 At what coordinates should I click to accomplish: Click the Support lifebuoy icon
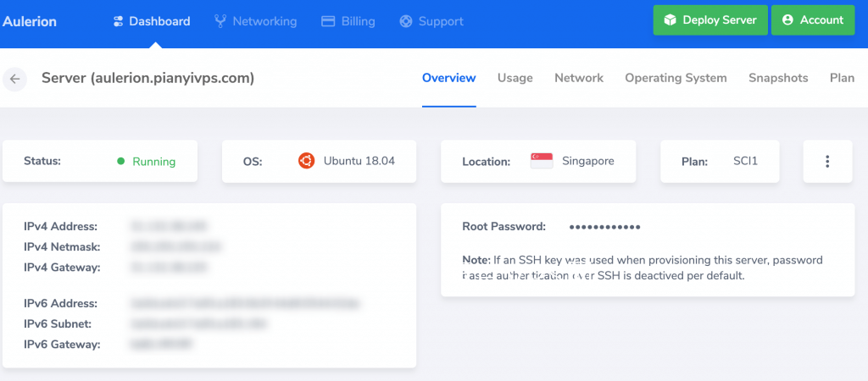click(x=406, y=21)
